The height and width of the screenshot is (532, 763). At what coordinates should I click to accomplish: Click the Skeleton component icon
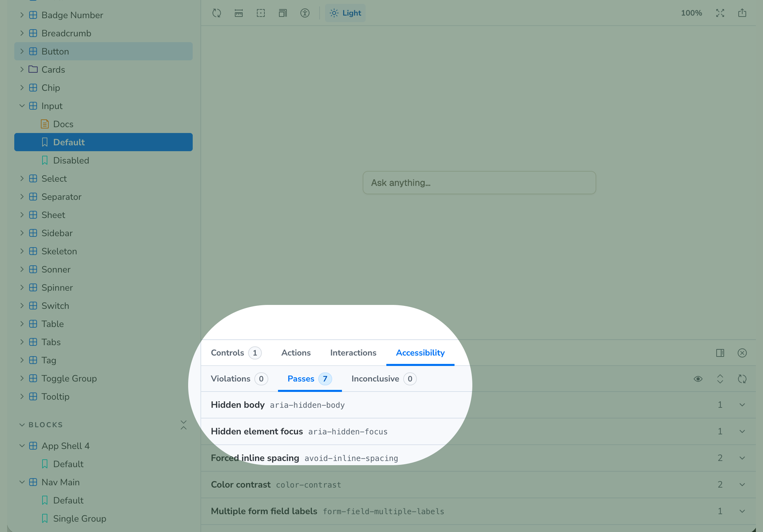[33, 251]
